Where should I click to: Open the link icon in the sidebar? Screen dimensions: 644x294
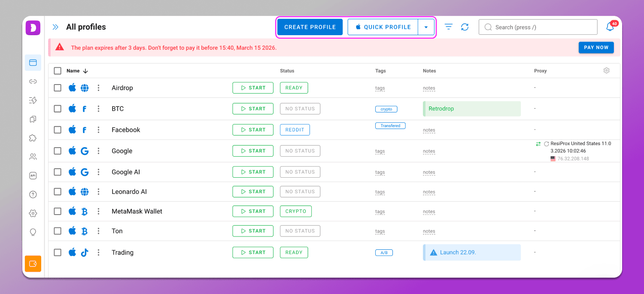point(33,82)
